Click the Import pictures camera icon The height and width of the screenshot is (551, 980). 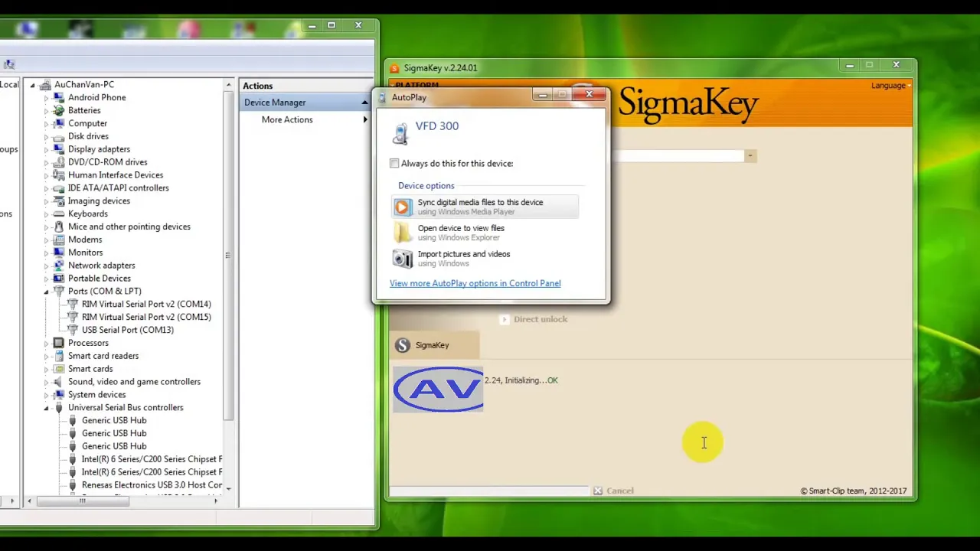[x=403, y=259]
